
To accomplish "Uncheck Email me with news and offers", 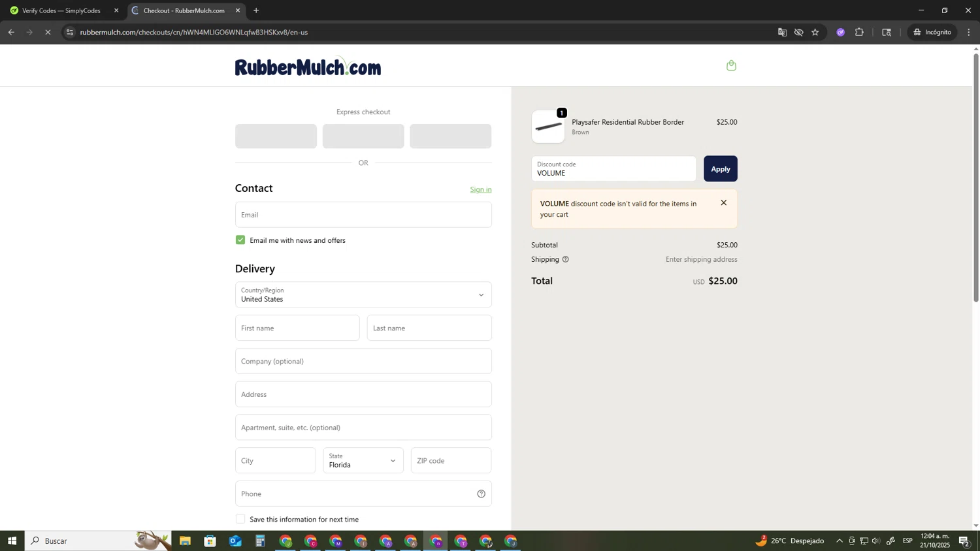I will [x=240, y=240].
